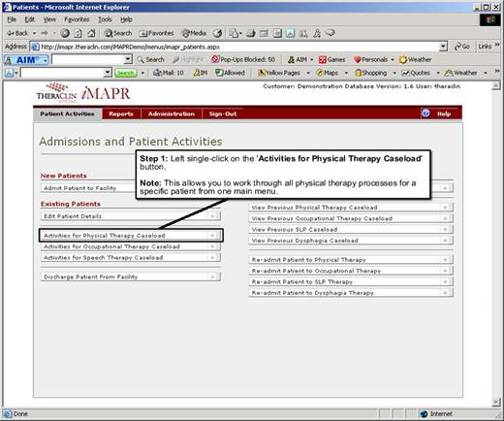Open the Tools menu
Screen dimensions: 504x421
coord(105,19)
